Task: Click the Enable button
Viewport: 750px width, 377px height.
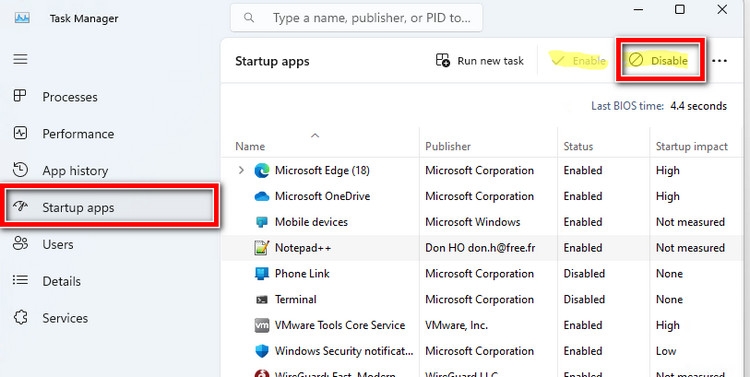Action: point(579,61)
